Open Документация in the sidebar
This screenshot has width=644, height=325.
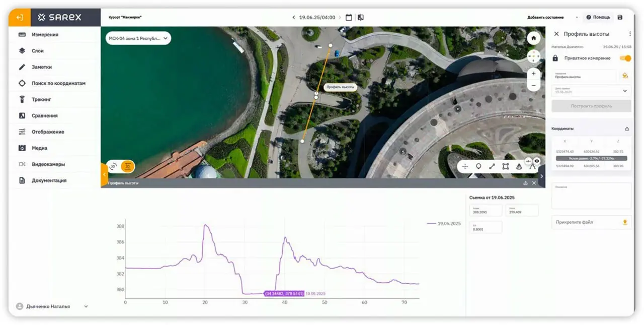pos(54,180)
